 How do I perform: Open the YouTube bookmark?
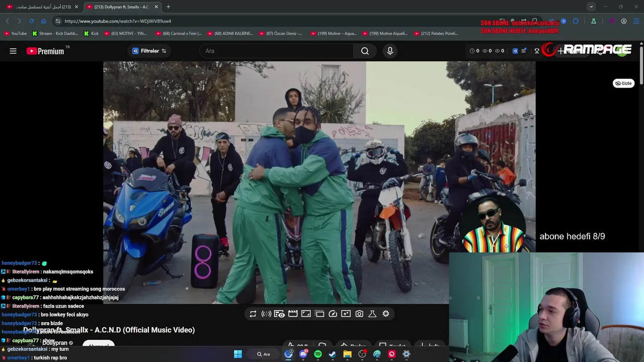pos(16,34)
